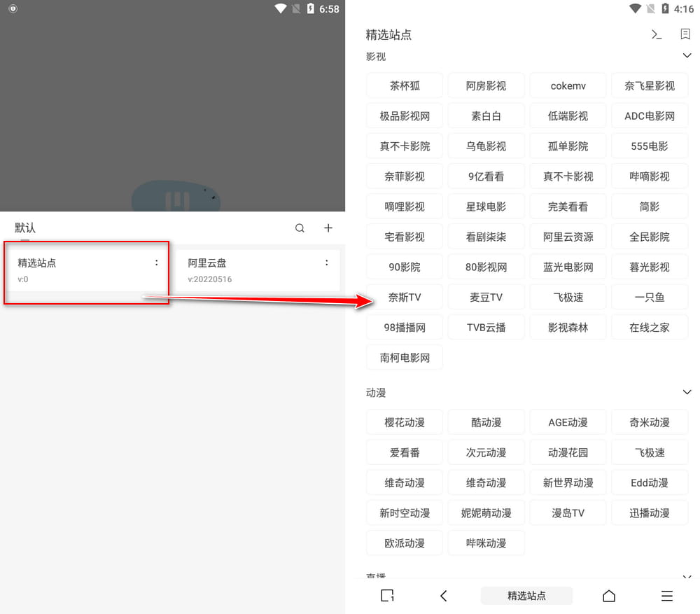Open the bookmarks icon at top right
The width and height of the screenshot is (700, 614).
pos(685,34)
